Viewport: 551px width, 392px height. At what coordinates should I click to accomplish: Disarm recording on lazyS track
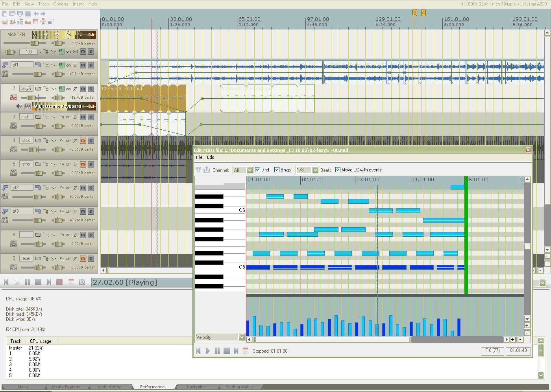coord(13,98)
